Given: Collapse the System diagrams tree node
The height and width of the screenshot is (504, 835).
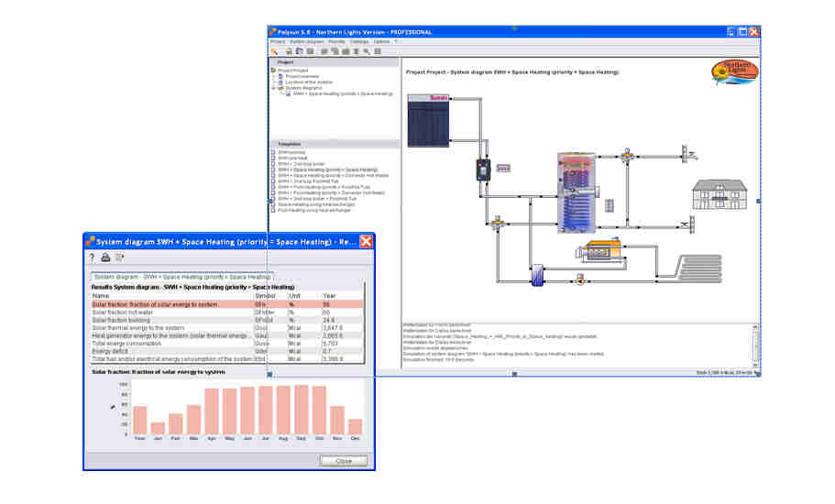Looking at the screenshot, I should tap(274, 88).
